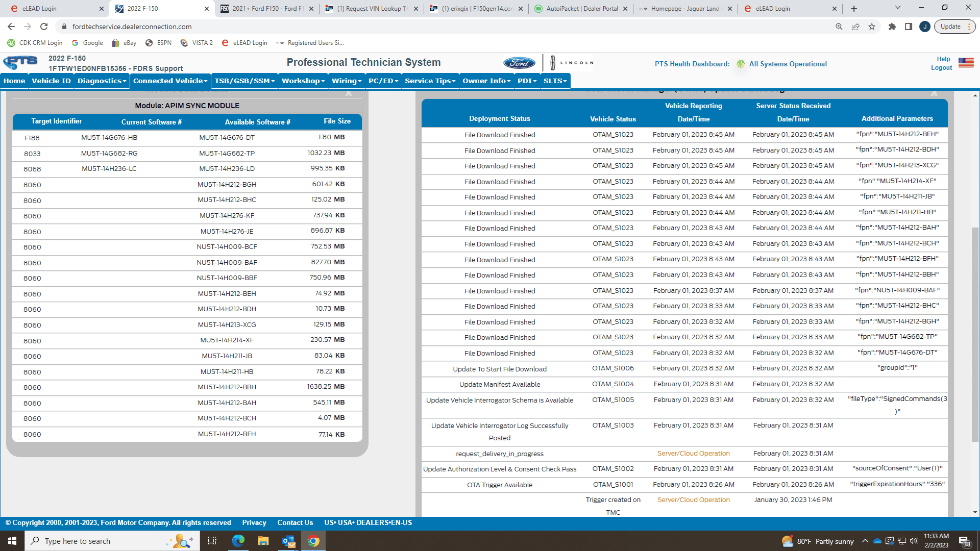Close the APIM module details panel
980x551 pixels.
coord(349,93)
